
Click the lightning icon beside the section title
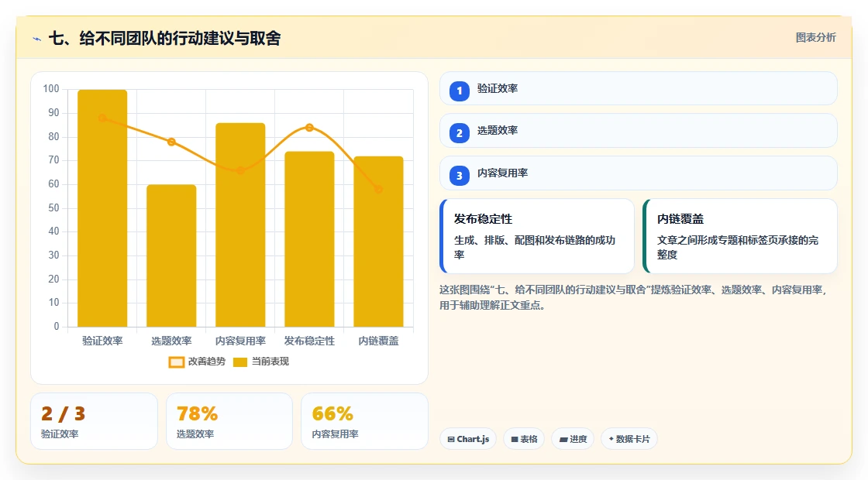pyautogui.click(x=37, y=39)
